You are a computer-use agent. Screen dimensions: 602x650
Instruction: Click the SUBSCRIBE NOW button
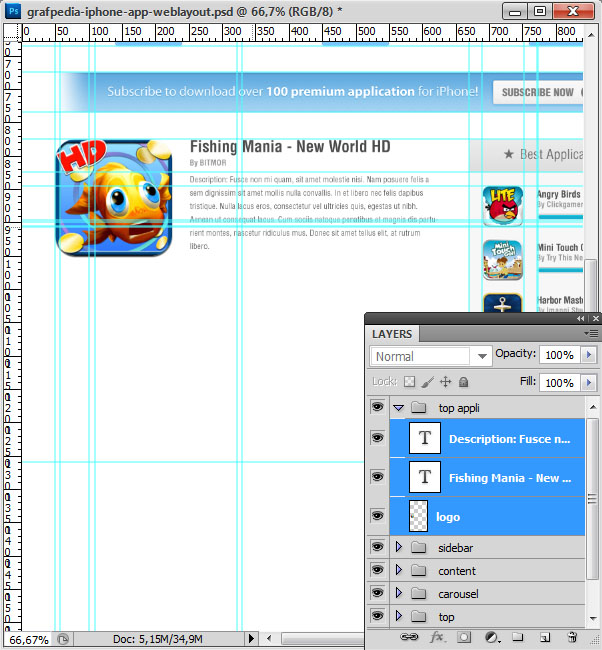[x=538, y=92]
